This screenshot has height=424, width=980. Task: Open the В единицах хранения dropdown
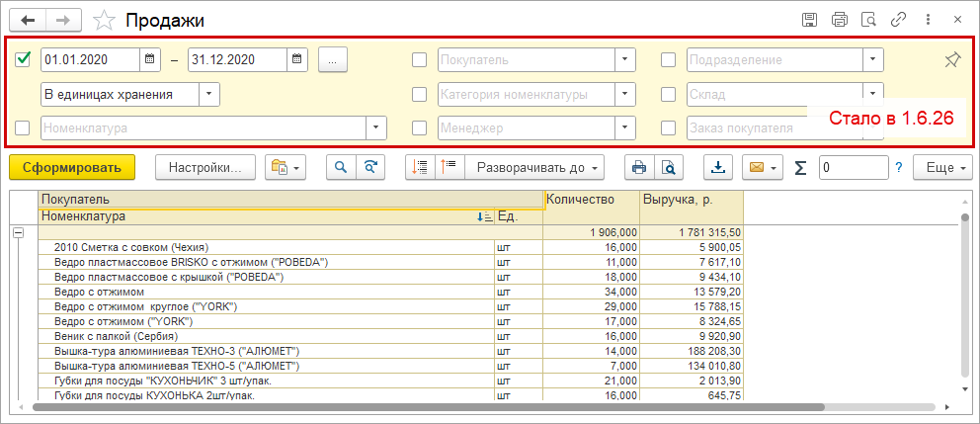click(209, 95)
